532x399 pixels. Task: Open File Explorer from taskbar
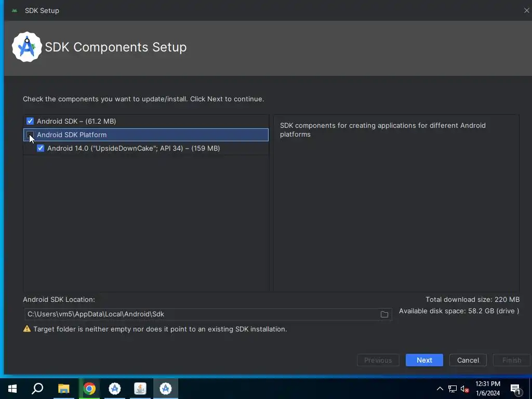[63, 389]
